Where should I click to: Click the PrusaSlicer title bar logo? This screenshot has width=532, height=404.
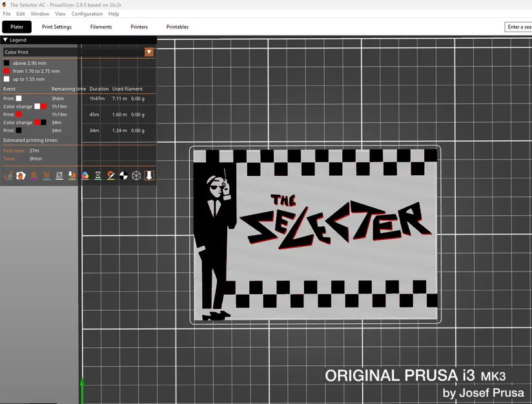tap(4, 5)
